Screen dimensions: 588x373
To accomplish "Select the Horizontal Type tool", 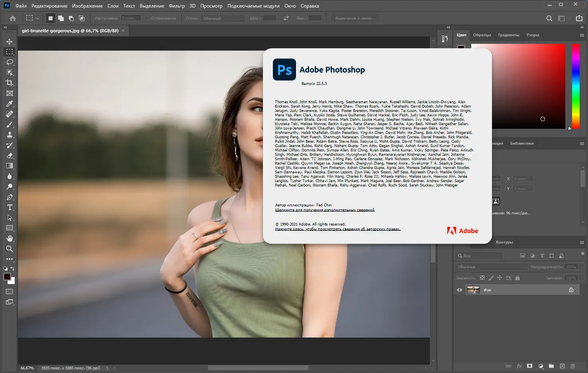I will [10, 207].
